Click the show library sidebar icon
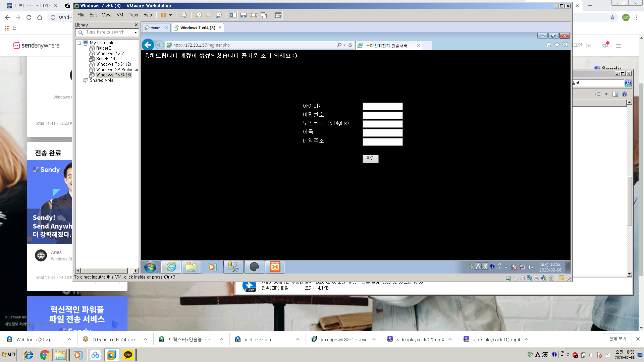The image size is (644, 362). click(x=233, y=15)
